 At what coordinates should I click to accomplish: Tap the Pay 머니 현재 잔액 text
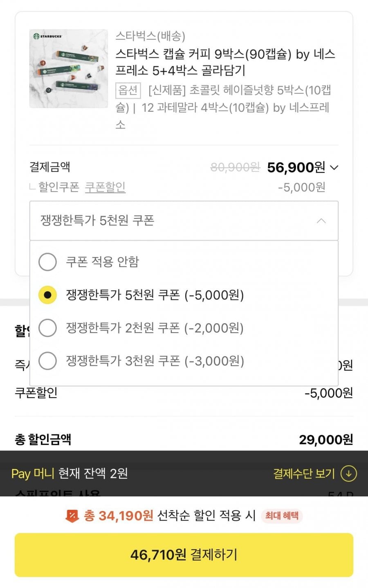point(70,473)
